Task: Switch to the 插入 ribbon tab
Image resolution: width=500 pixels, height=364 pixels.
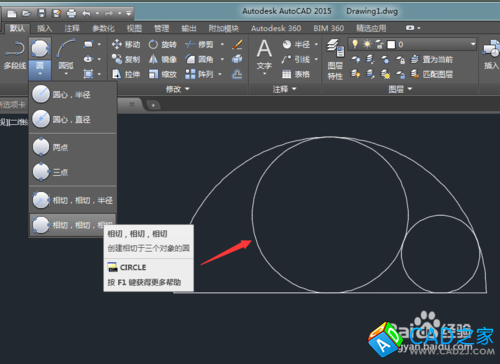Action: 44,29
